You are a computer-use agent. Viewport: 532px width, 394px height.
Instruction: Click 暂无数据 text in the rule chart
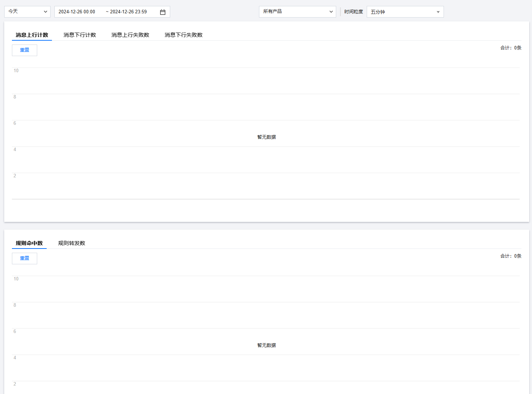[x=266, y=345]
